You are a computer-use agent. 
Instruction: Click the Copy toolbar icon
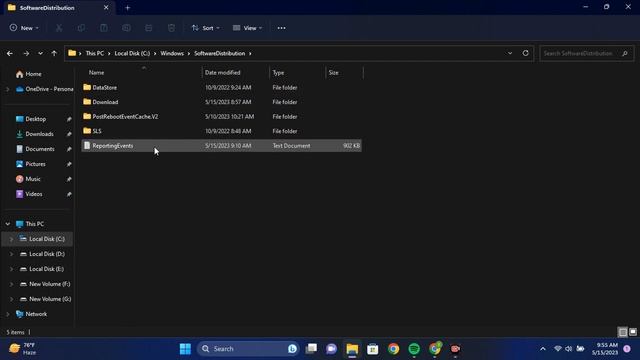click(81, 28)
